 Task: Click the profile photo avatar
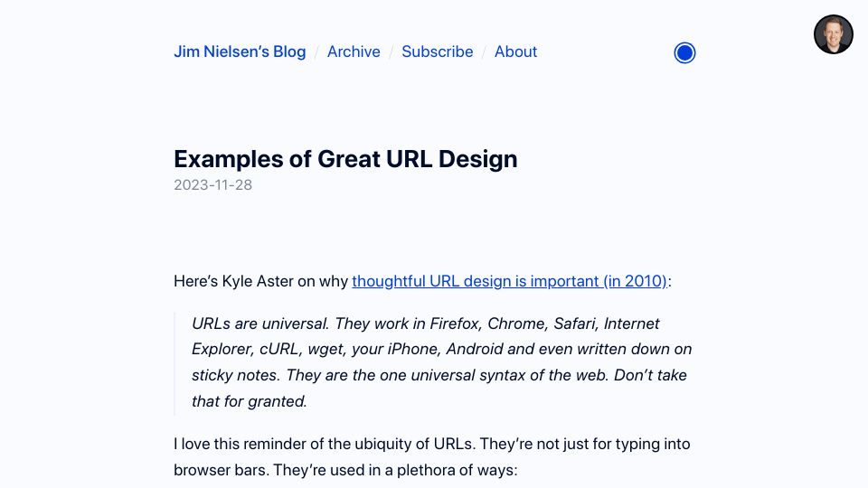coord(833,34)
